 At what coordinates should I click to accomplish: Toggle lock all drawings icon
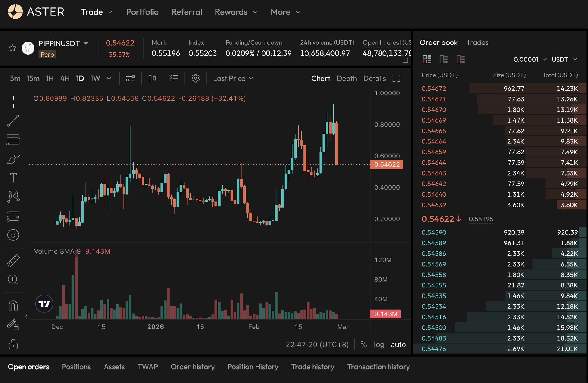[13, 344]
